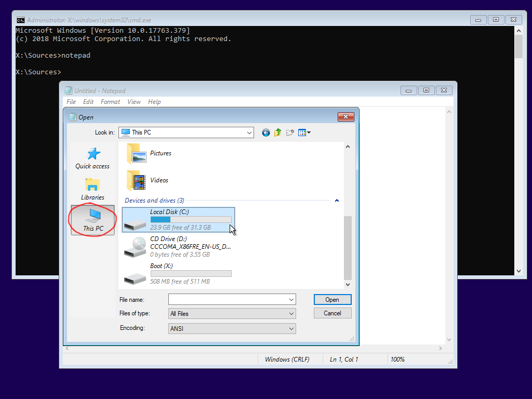Viewport: 532px width, 399px height.
Task: Open the Files of type dropdown
Action: tap(291, 313)
